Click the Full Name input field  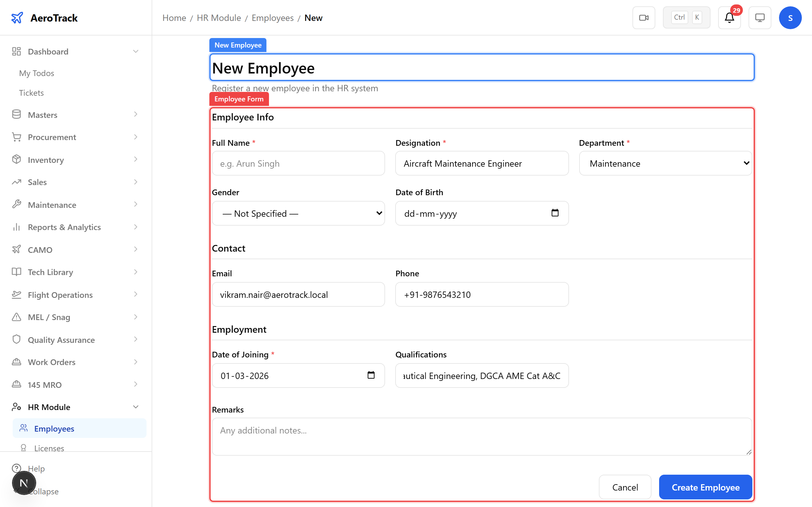pos(298,163)
